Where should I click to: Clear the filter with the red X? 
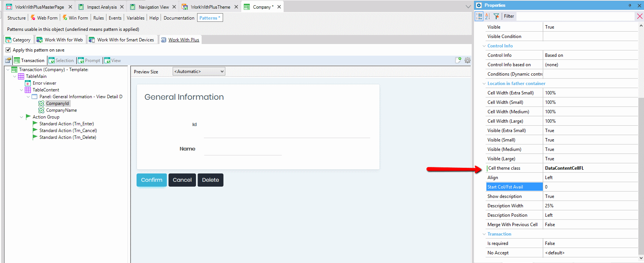639,16
